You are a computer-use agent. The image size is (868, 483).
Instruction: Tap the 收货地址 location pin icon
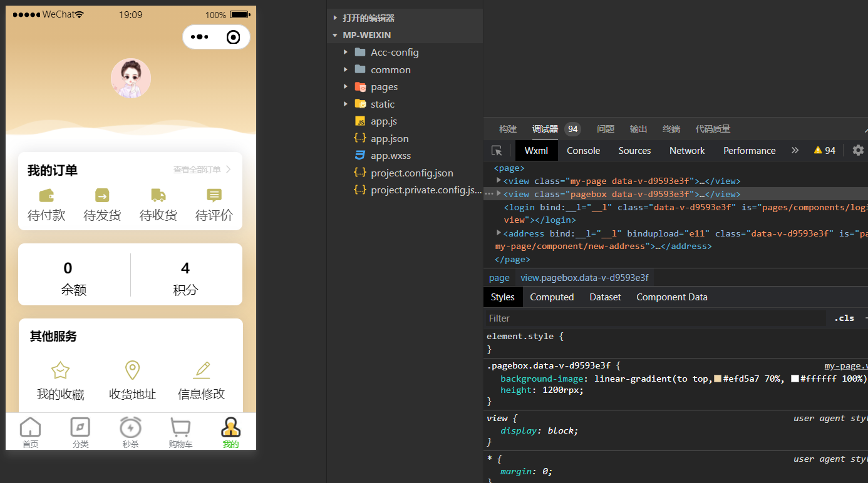click(x=132, y=370)
